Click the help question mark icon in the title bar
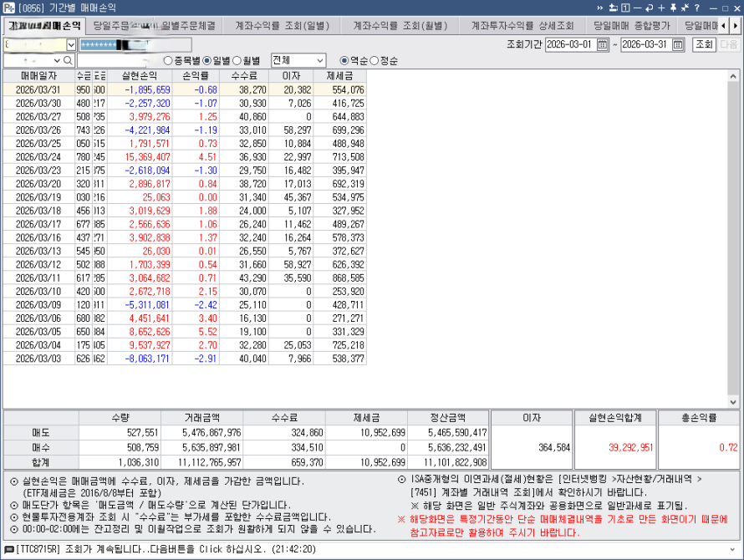 (x=697, y=8)
